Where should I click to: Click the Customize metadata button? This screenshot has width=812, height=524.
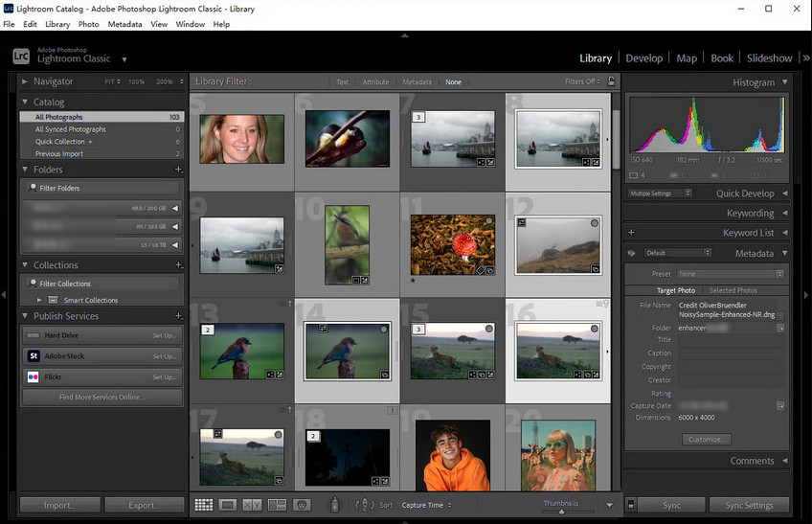[x=707, y=439]
